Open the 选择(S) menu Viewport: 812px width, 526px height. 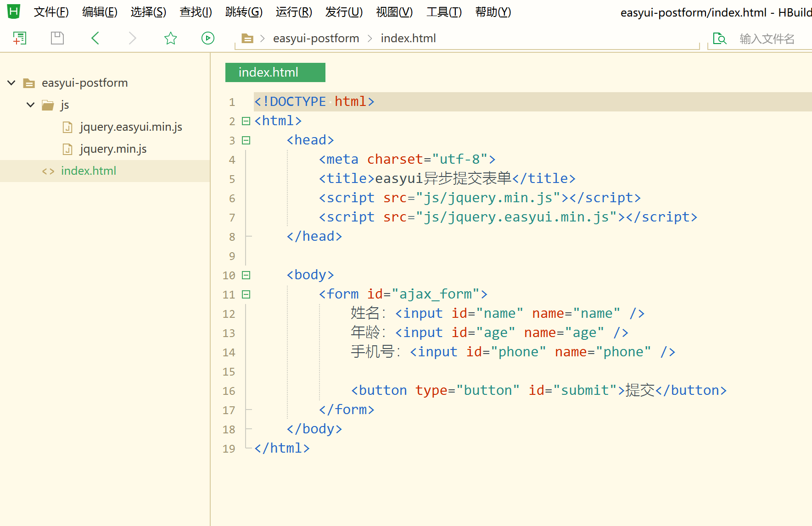(x=148, y=12)
